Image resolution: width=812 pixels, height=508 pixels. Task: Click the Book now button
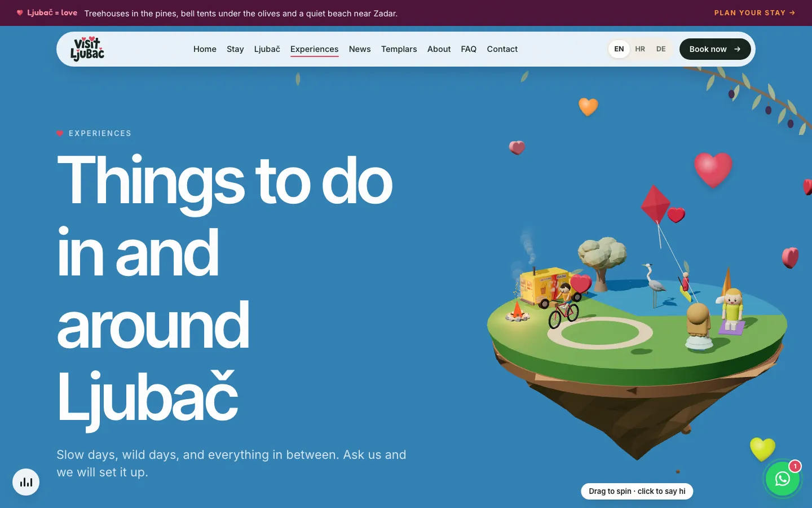(x=715, y=49)
